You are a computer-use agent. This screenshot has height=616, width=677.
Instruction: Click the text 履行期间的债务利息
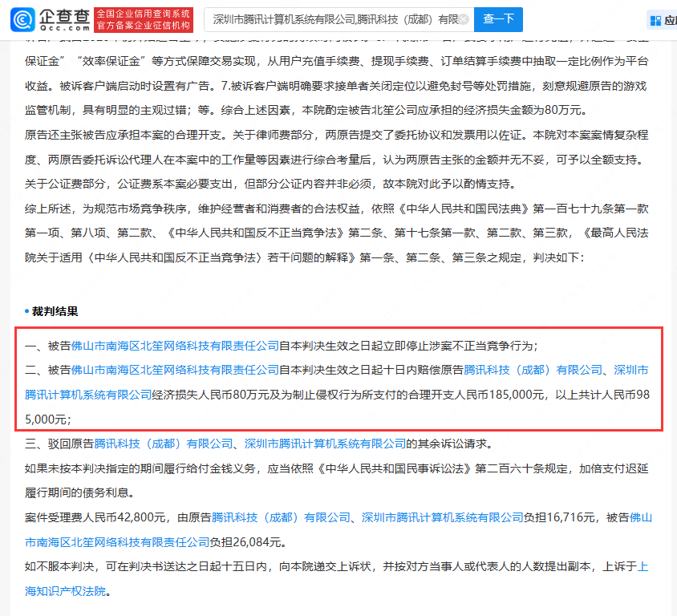pyautogui.click(x=76, y=492)
